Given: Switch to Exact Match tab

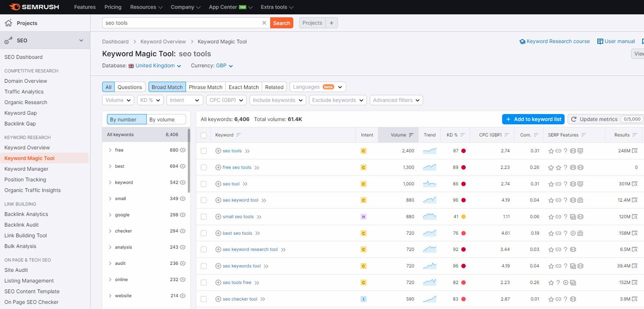Looking at the screenshot, I should 244,87.
